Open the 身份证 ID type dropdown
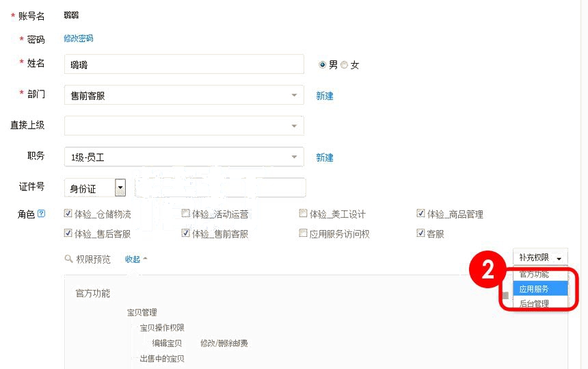Viewport: 588px width, 369px height. click(x=95, y=188)
